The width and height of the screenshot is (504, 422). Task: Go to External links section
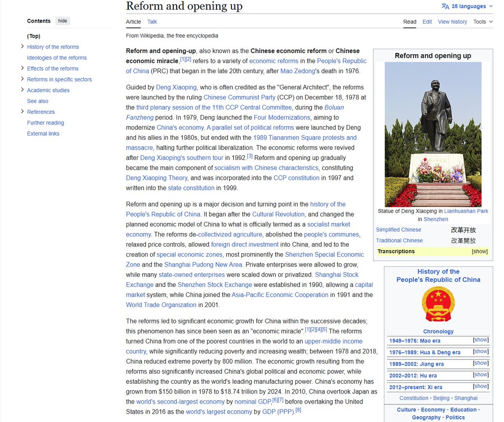click(x=43, y=134)
